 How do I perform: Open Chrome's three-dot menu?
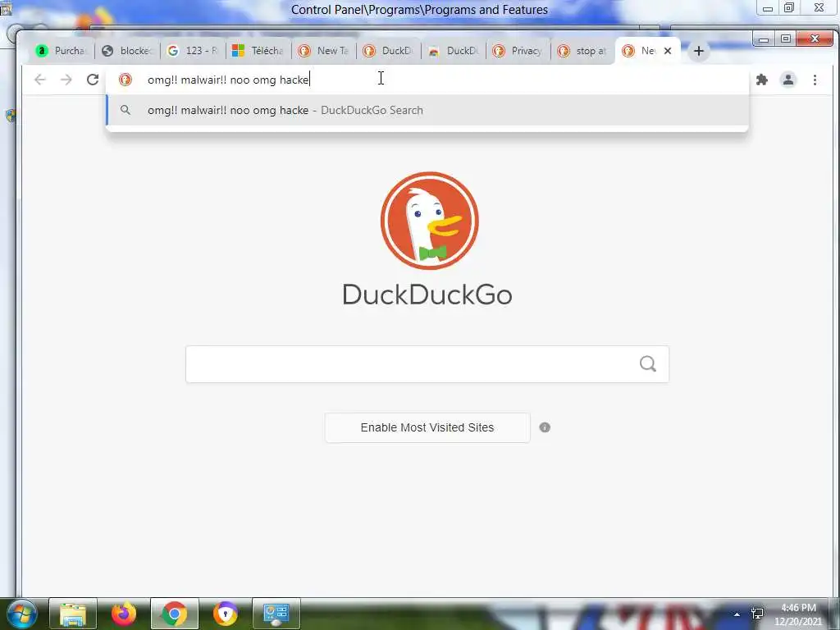[x=815, y=80]
